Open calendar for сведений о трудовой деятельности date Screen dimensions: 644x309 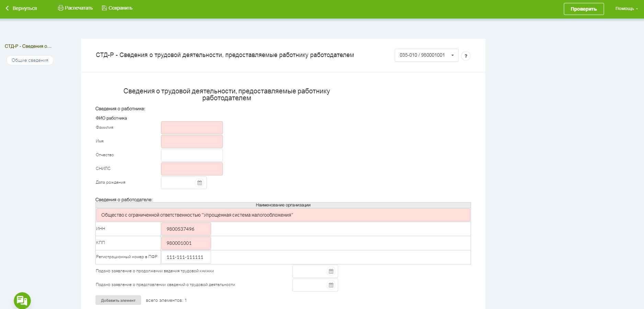(x=331, y=285)
